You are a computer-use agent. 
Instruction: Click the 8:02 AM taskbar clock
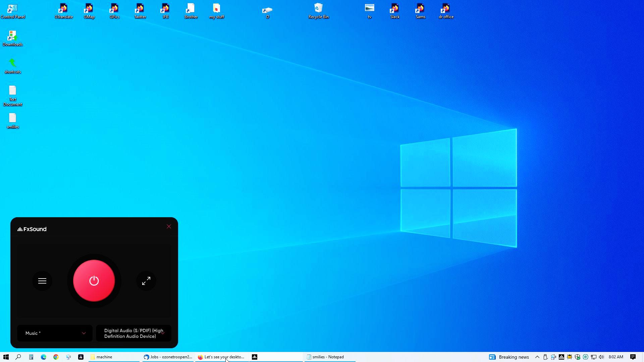(616, 357)
